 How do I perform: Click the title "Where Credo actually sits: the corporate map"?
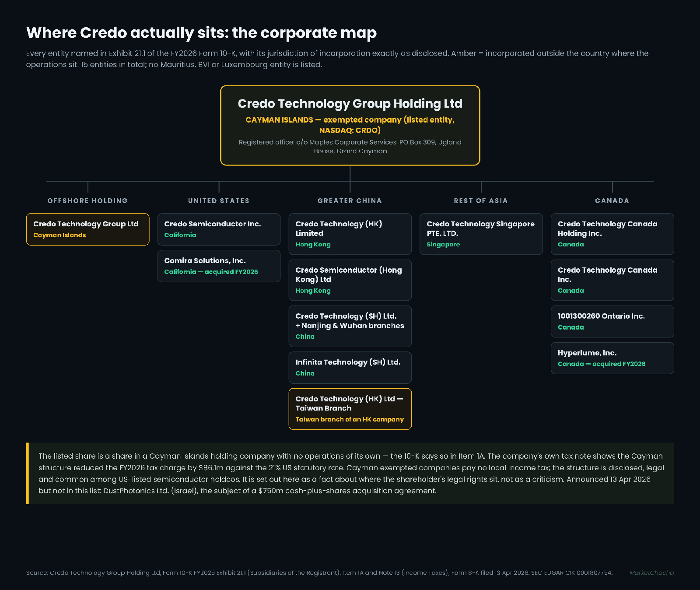pos(201,33)
